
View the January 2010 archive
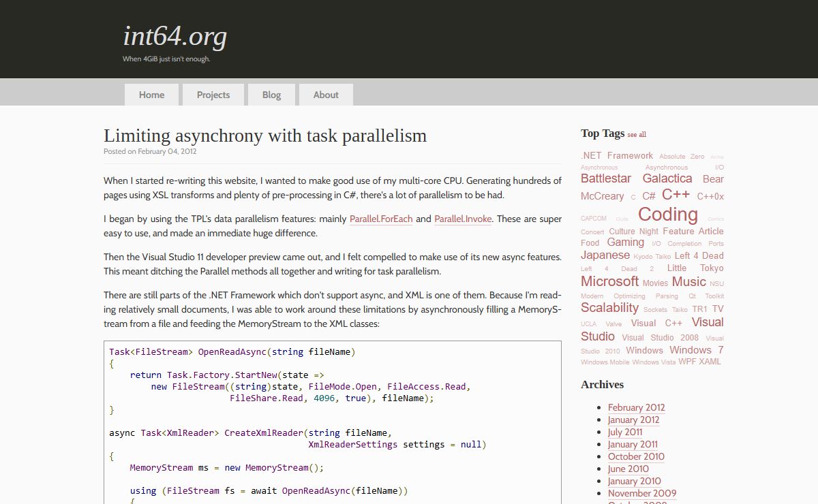click(x=635, y=481)
